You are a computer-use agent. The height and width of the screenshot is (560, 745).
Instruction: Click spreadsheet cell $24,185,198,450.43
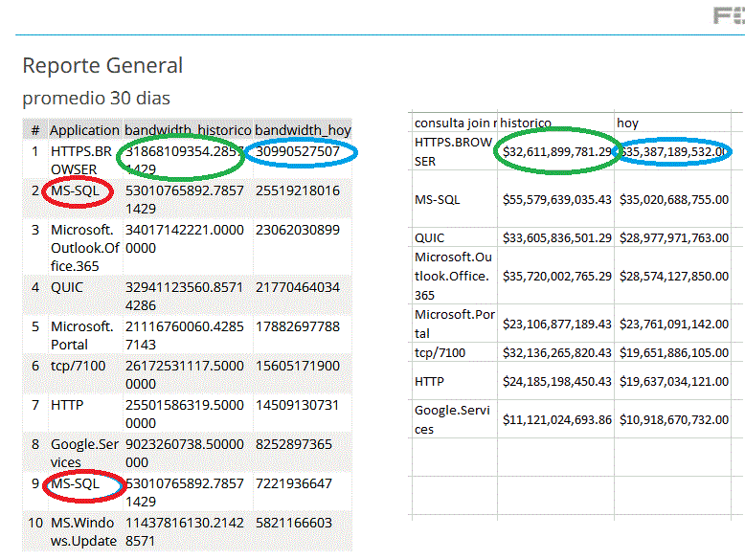557,382
